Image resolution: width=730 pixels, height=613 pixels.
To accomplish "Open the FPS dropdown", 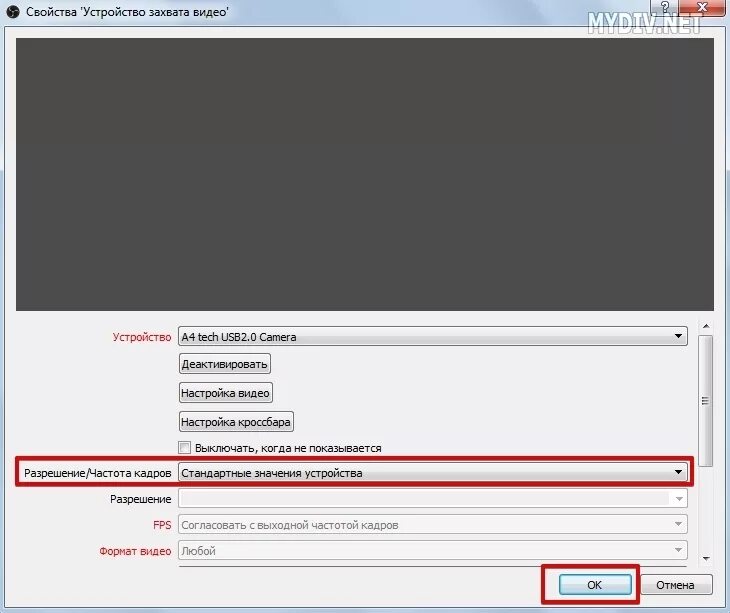I will click(x=433, y=525).
